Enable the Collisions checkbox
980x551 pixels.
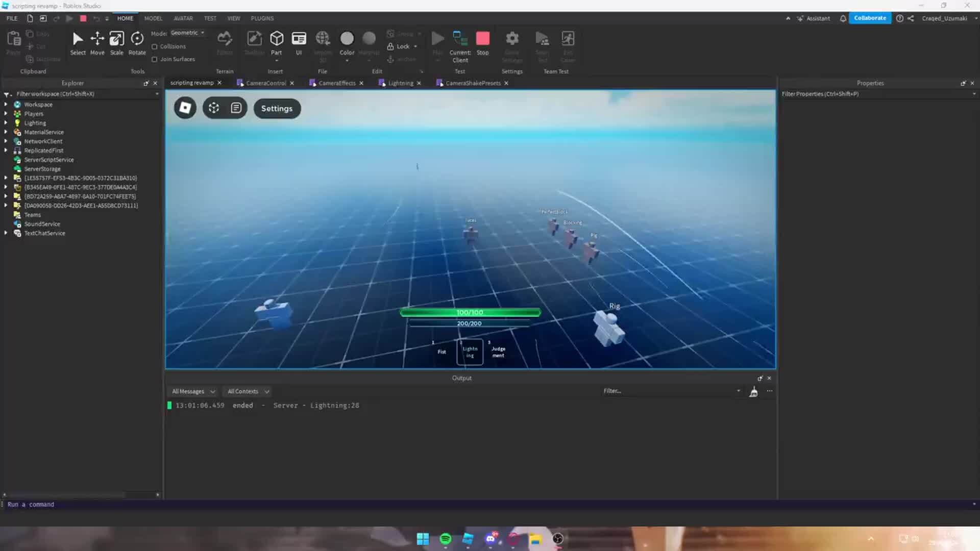coord(155,46)
